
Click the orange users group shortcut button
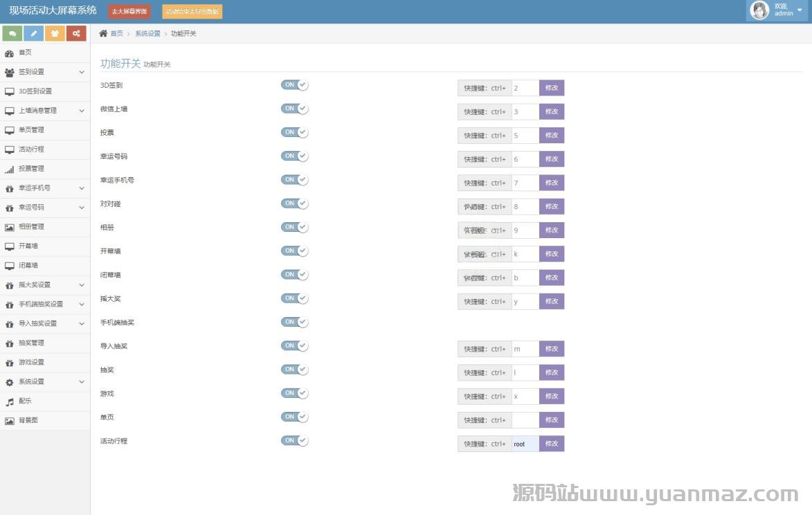pyautogui.click(x=55, y=33)
